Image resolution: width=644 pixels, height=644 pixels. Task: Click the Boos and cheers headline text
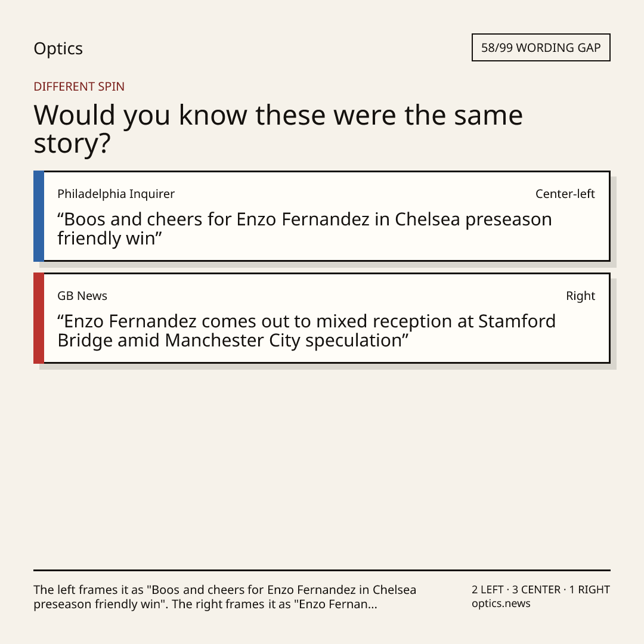pyautogui.click(x=304, y=229)
